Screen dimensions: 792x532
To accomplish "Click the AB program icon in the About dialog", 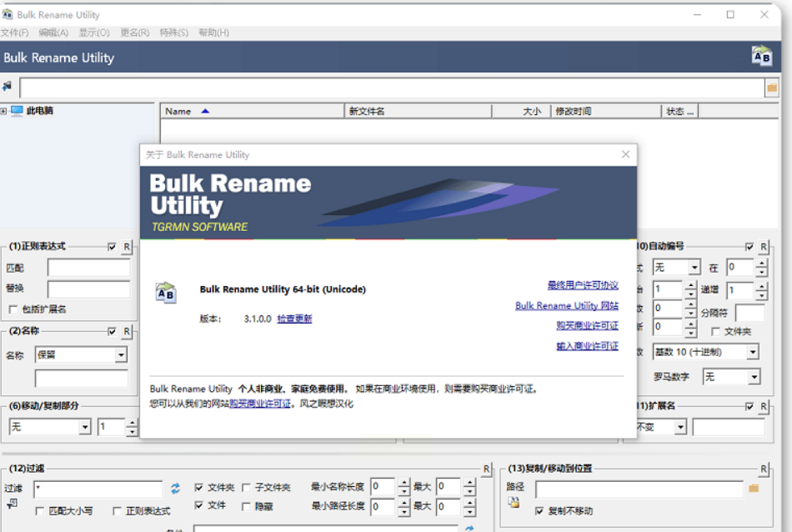I will [166, 292].
